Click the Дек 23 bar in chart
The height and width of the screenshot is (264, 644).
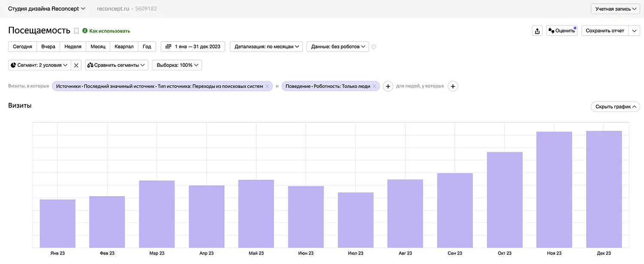(x=604, y=189)
